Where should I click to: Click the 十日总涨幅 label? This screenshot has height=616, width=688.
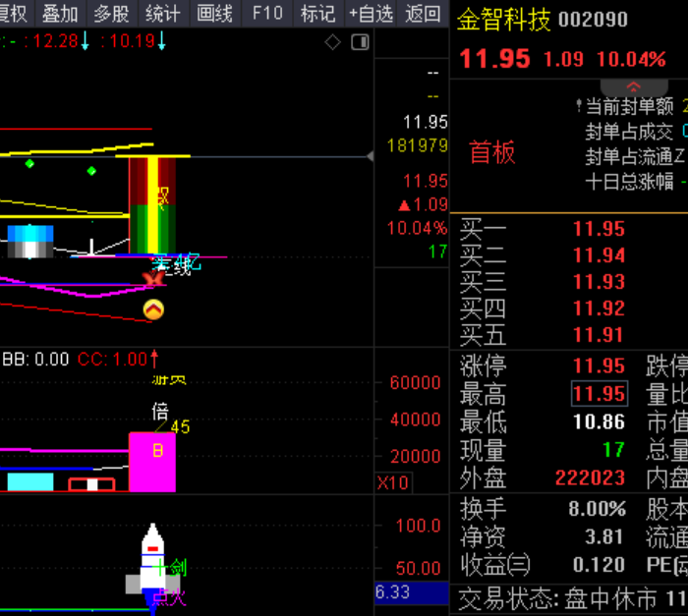pos(629,182)
